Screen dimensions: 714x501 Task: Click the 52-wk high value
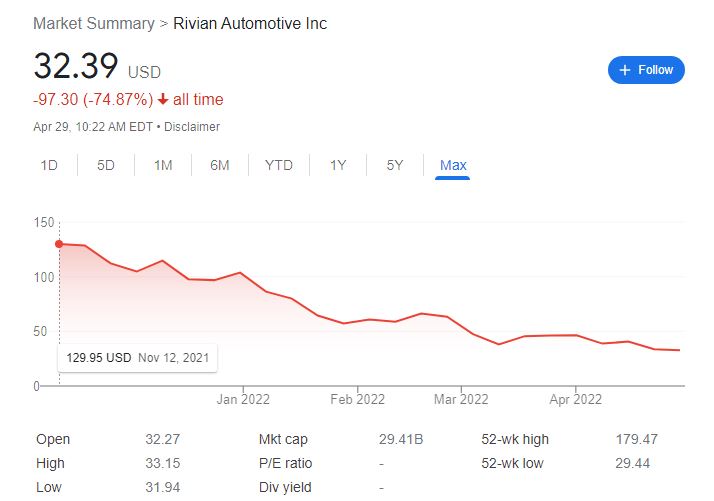(x=638, y=439)
